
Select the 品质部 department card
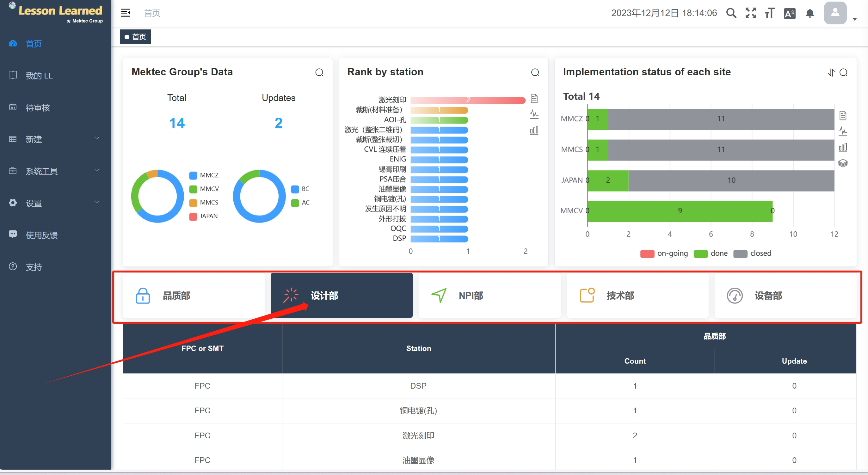point(194,295)
